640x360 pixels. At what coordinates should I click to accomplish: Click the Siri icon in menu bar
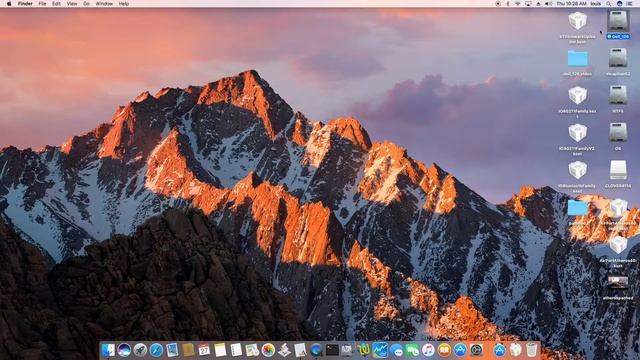tap(620, 4)
